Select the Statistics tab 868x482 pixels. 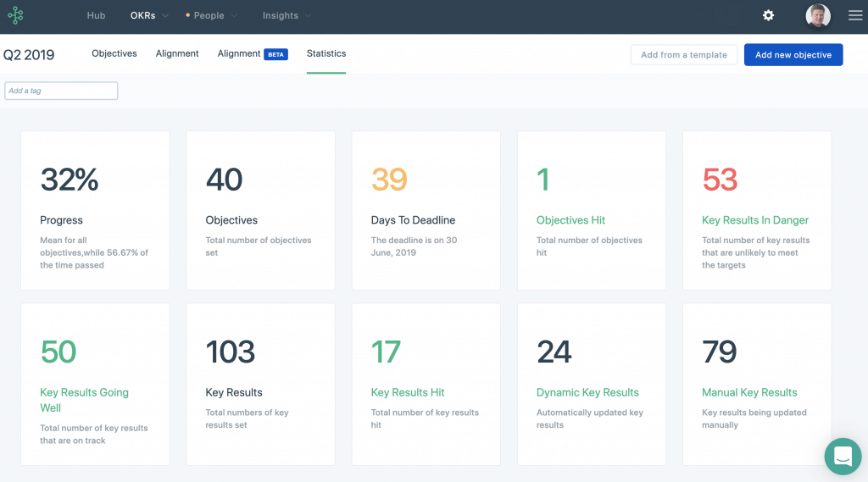[x=326, y=53]
